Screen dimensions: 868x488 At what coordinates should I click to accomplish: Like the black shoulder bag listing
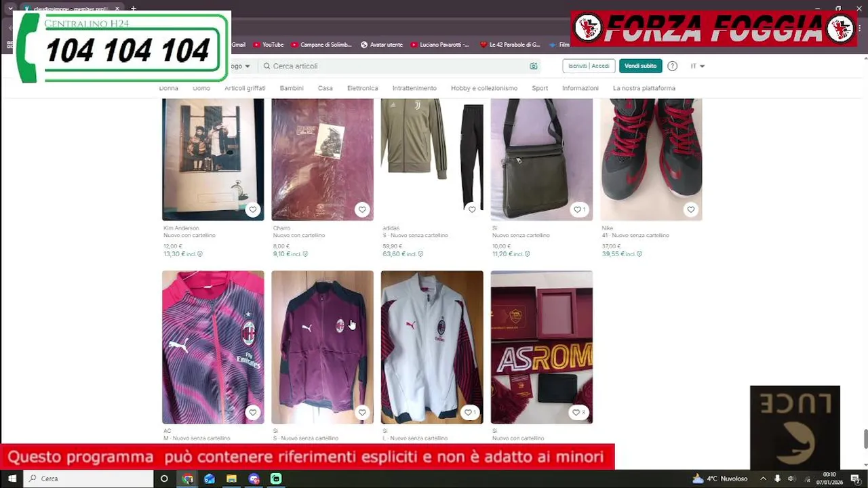pyautogui.click(x=578, y=209)
